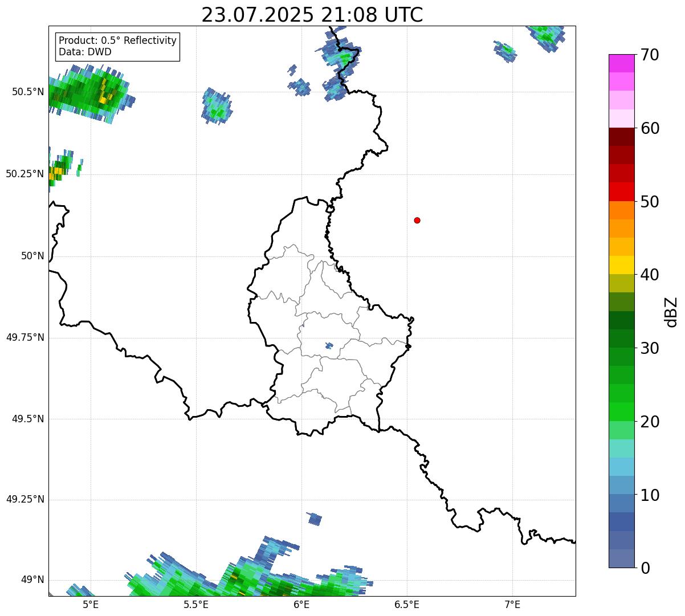Click the red location marker dot
The height and width of the screenshot is (616, 685).
(417, 220)
